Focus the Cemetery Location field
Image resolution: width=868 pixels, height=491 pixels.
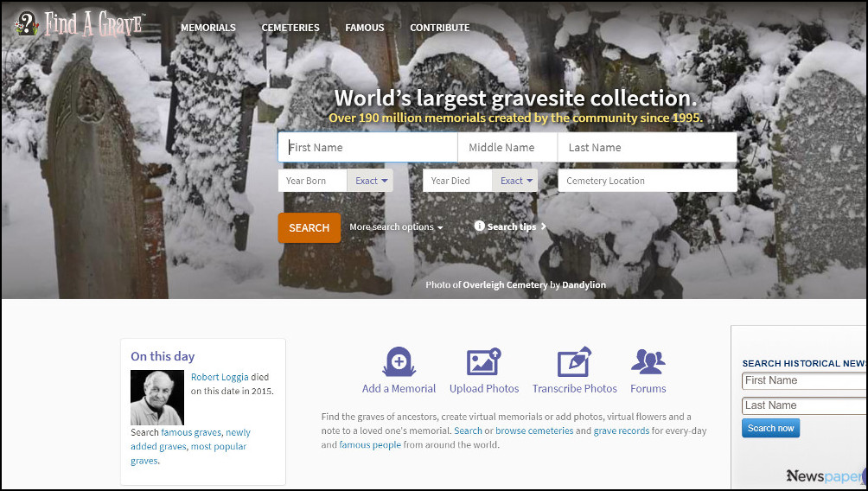click(x=648, y=181)
